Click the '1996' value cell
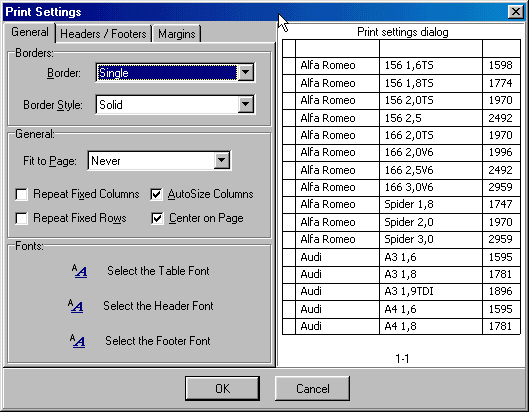This screenshot has height=412, width=529. (501, 153)
